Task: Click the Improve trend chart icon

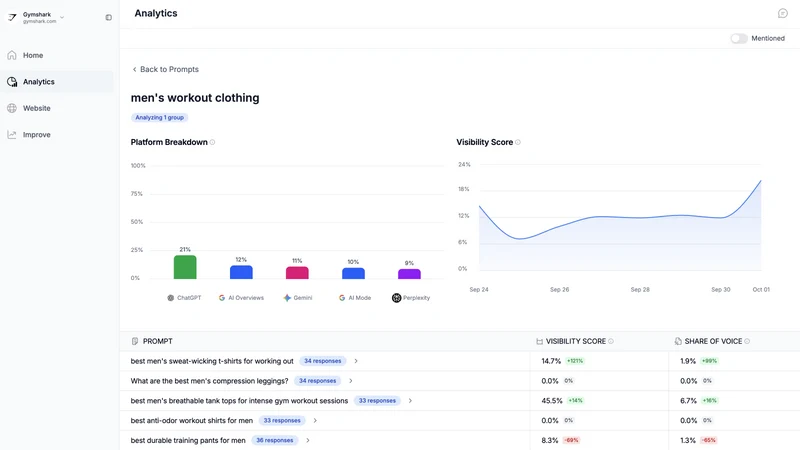Action: click(x=12, y=135)
